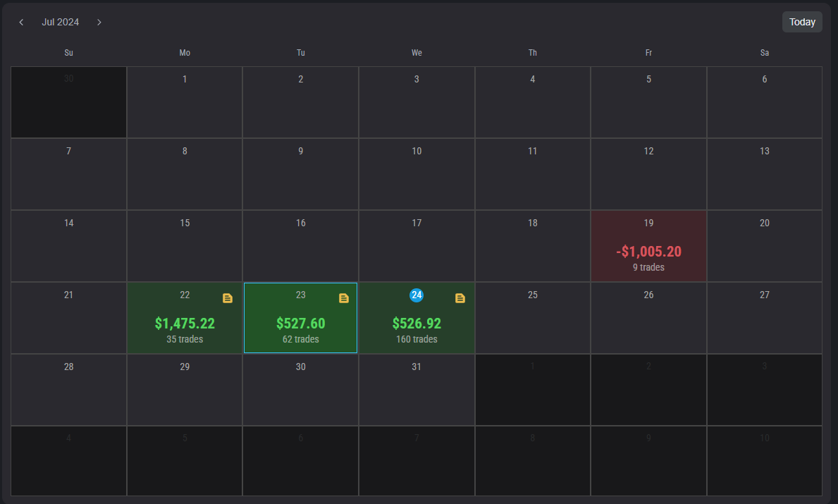This screenshot has height=504, width=838.
Task: Click the Su weekday column header
Action: click(68, 52)
